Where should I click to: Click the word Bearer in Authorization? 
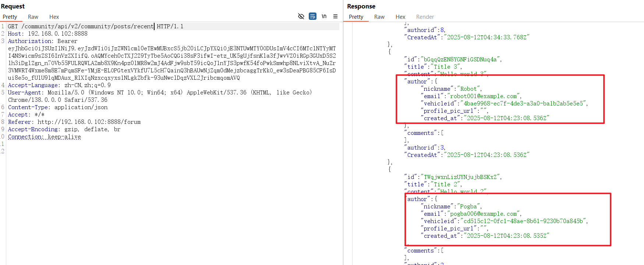coord(67,41)
